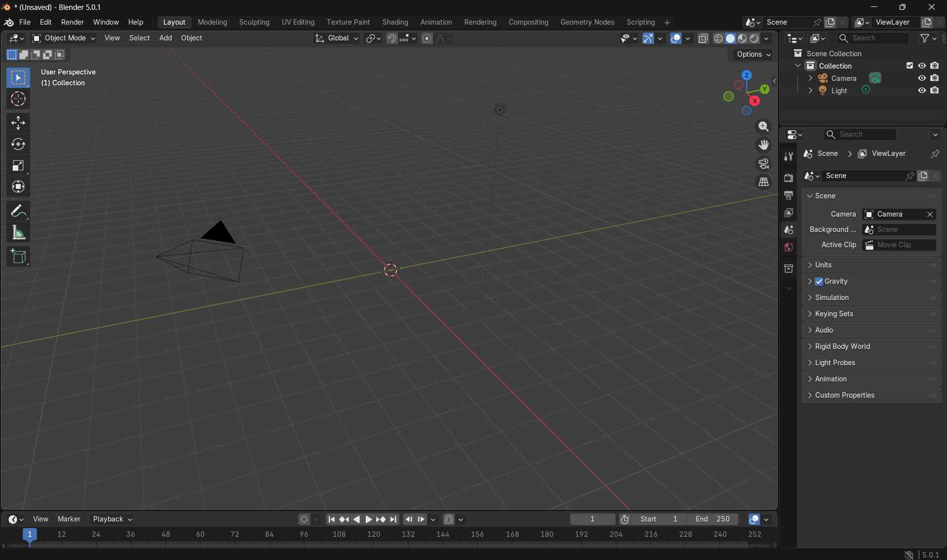The width and height of the screenshot is (947, 560).
Task: Jump to the end frame with the timeline control
Action: tap(393, 519)
